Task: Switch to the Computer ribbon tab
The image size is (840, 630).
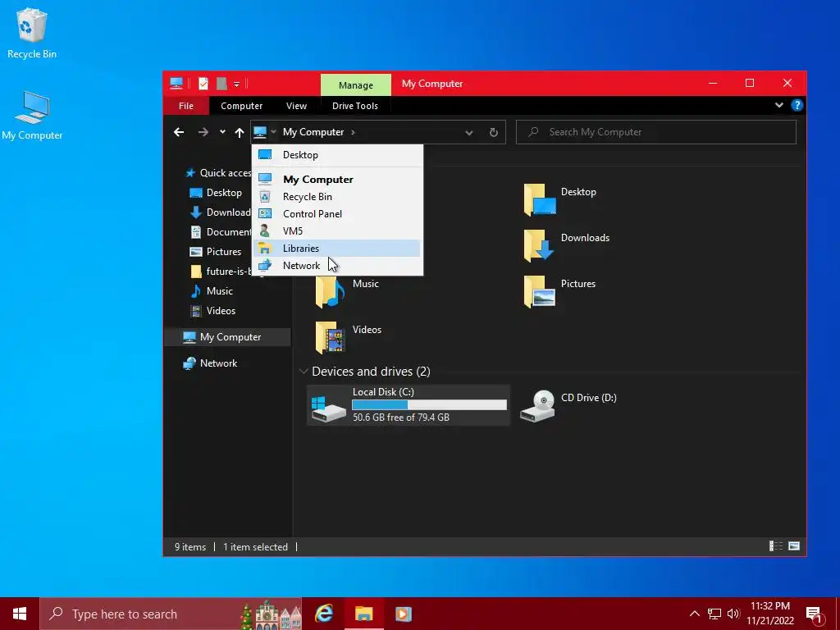Action: pyautogui.click(x=242, y=106)
